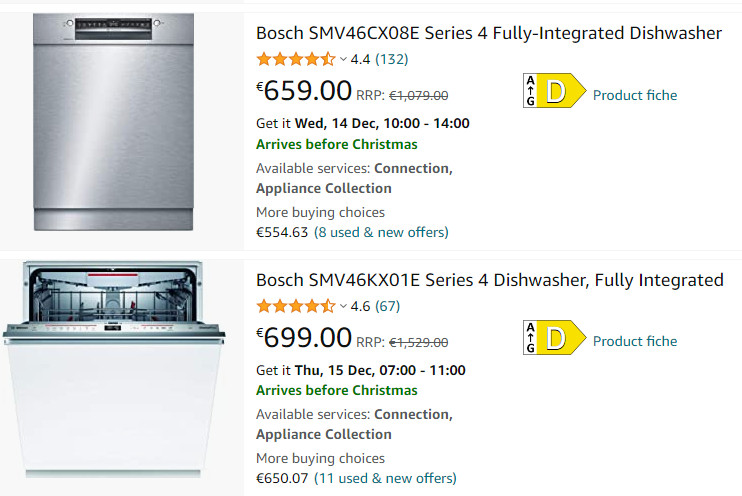Click the RRP €1,079.00 strikethrough price
This screenshot has height=496, width=742.
click(418, 95)
